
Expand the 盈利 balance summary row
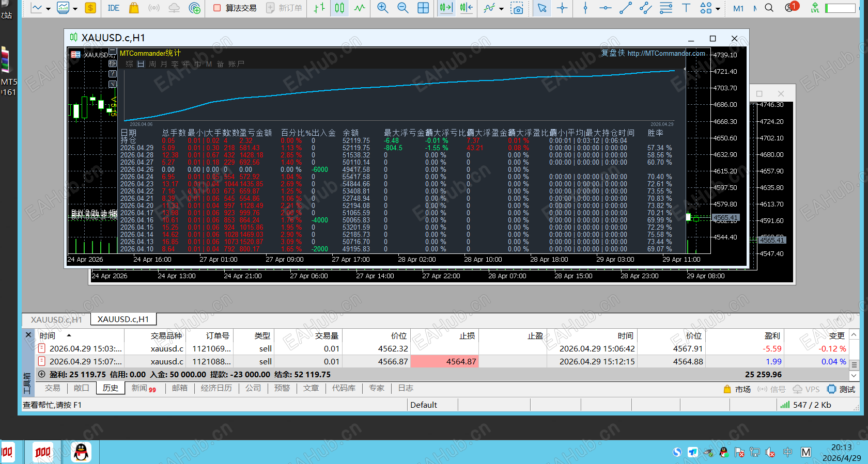click(41, 374)
